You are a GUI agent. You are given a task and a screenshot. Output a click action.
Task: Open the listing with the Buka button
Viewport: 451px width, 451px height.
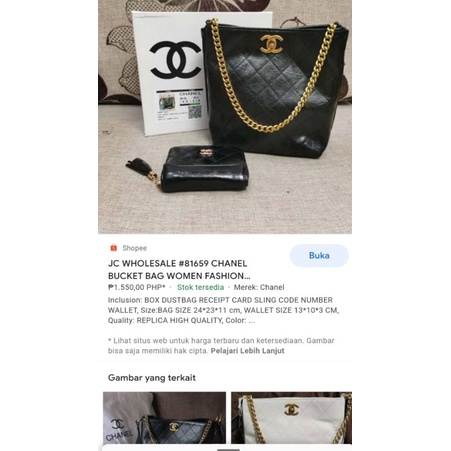point(319,255)
